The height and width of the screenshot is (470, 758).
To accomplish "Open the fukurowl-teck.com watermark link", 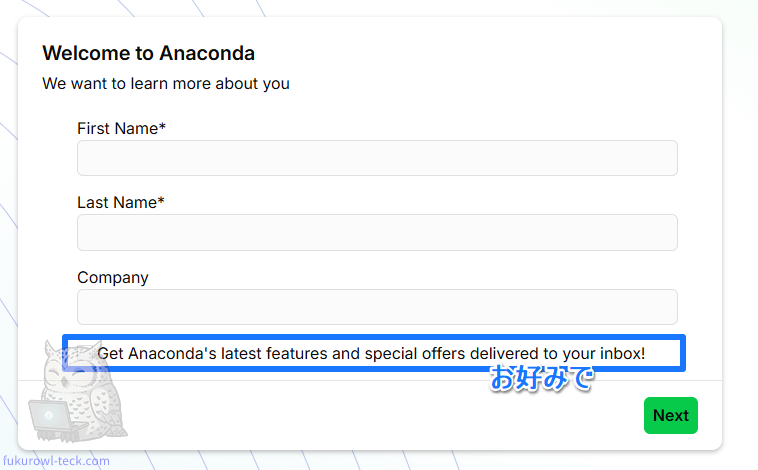I will 56,461.
